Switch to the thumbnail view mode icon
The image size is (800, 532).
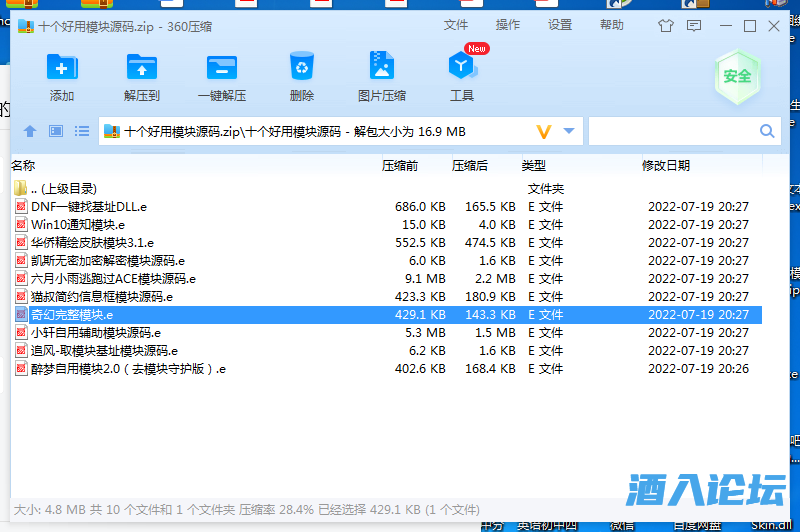tap(56, 131)
